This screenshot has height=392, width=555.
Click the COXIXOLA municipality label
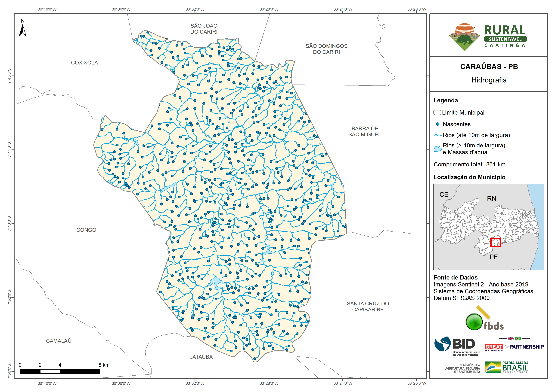click(84, 63)
